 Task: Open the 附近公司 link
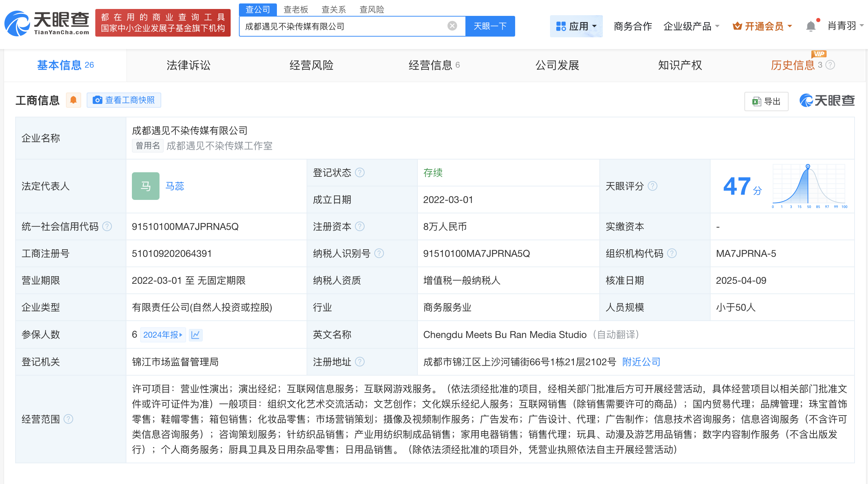click(x=641, y=362)
